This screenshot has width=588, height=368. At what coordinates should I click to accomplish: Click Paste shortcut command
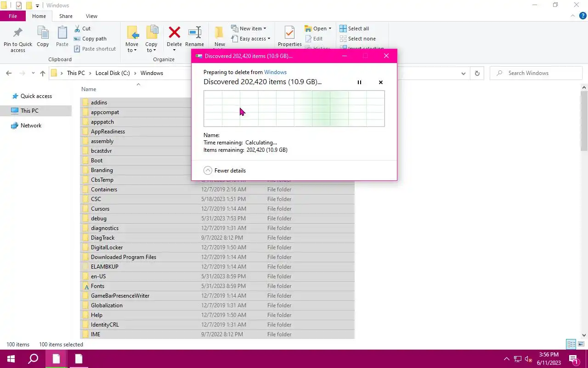tap(95, 49)
